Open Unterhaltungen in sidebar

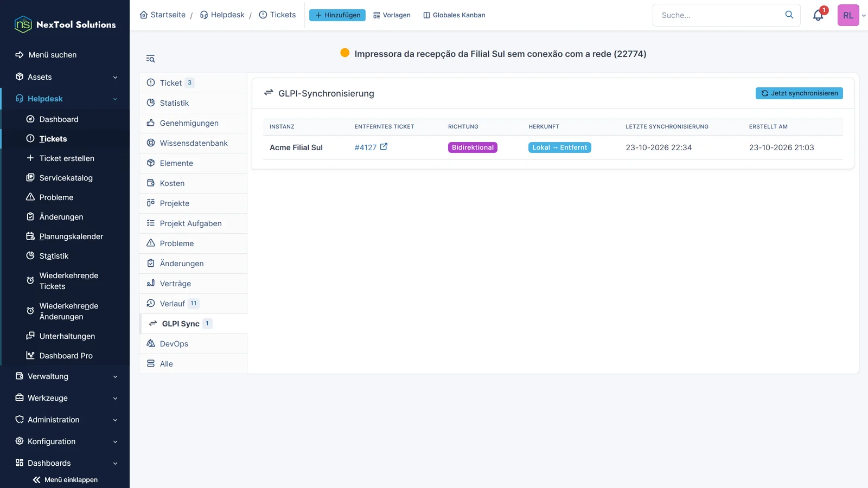pyautogui.click(x=66, y=336)
